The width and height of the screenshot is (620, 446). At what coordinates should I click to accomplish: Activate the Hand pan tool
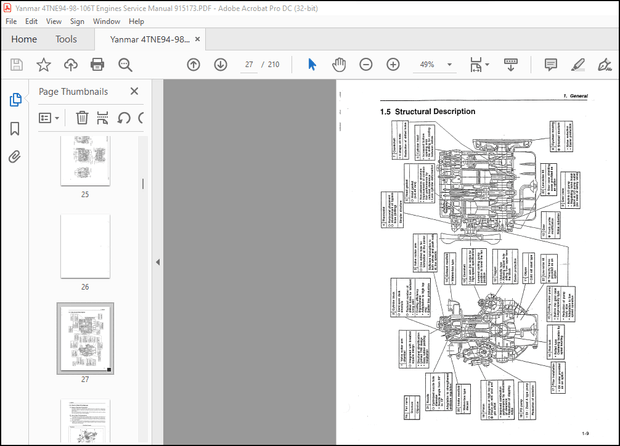(339, 64)
